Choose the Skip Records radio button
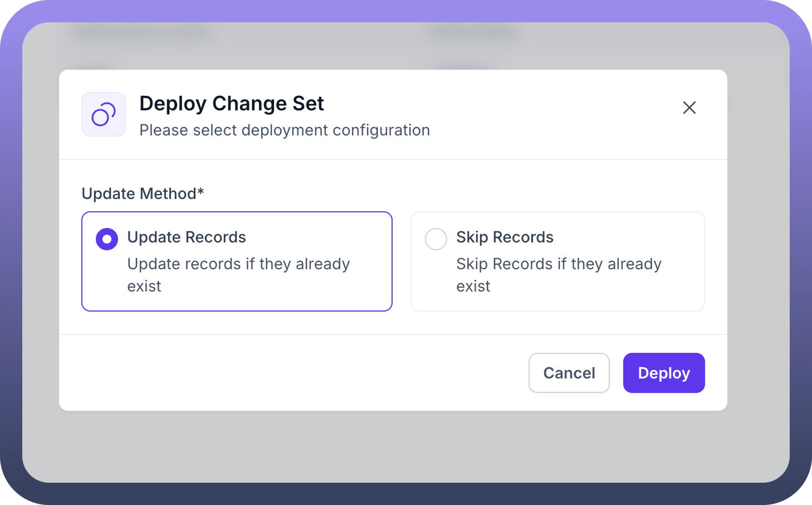Screen dimensions: 812x505 [436, 239]
